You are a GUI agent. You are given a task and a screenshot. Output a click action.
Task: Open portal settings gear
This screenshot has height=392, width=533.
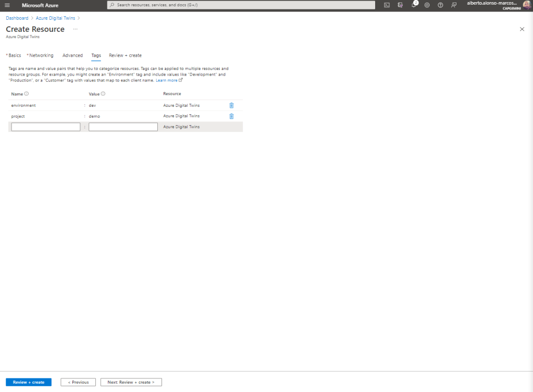click(427, 5)
